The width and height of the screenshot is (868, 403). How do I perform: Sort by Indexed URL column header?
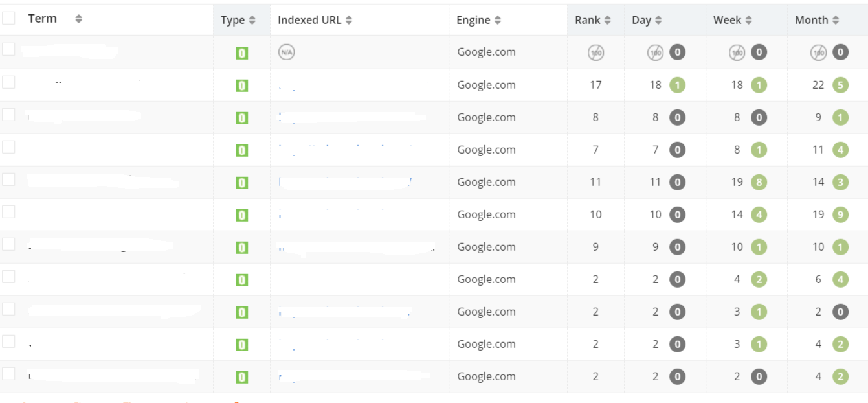(x=315, y=20)
